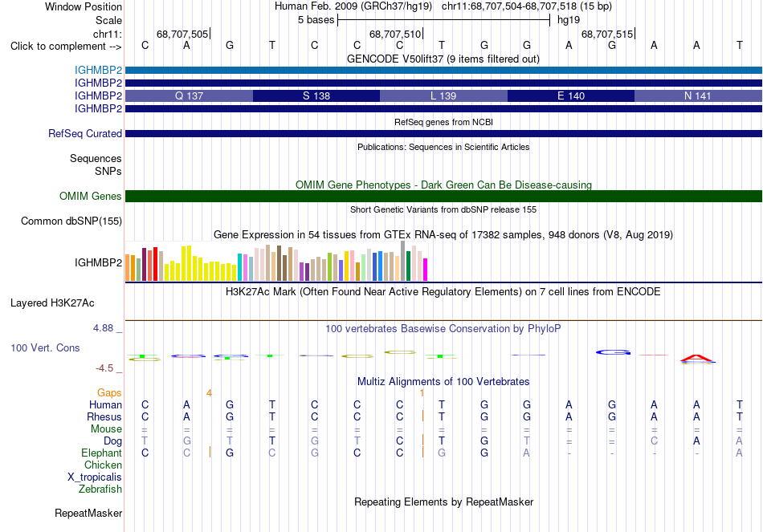
Task: Open 'Short Genetic Variants from dbSNP' title
Action: (443, 209)
